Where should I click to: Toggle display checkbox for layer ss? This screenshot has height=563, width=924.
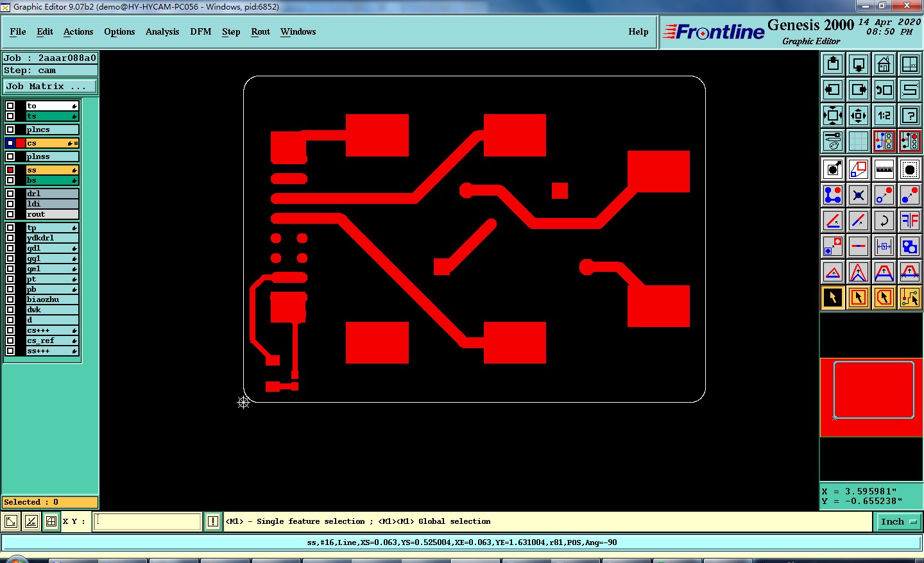tap(10, 170)
